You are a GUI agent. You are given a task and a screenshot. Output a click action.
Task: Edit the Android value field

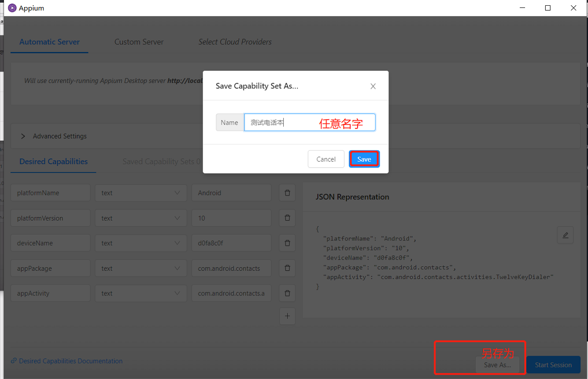231,193
